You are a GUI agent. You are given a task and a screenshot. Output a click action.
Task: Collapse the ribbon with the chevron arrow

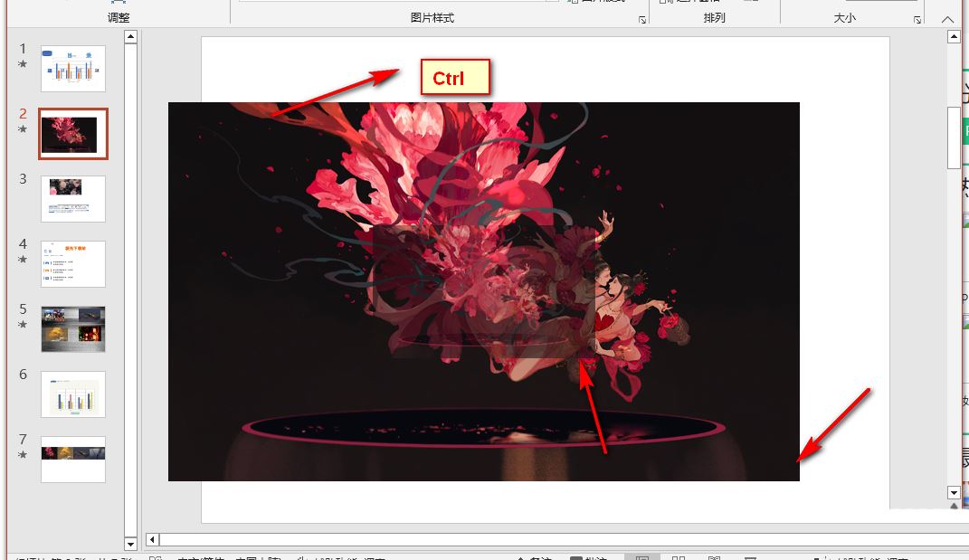(946, 19)
